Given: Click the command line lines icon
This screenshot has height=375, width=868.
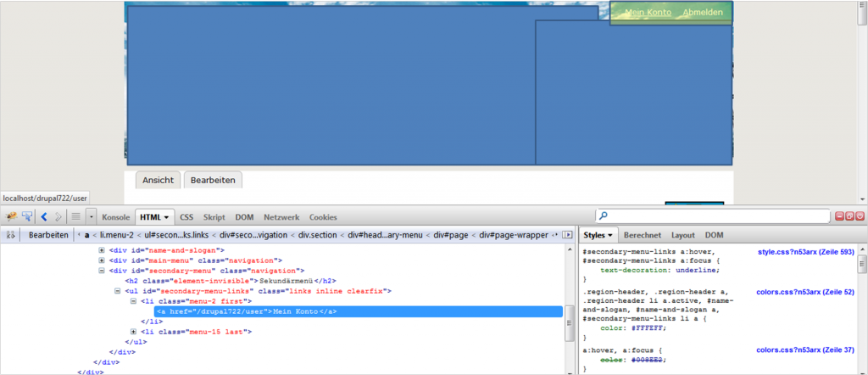Looking at the screenshot, I should coord(75,217).
